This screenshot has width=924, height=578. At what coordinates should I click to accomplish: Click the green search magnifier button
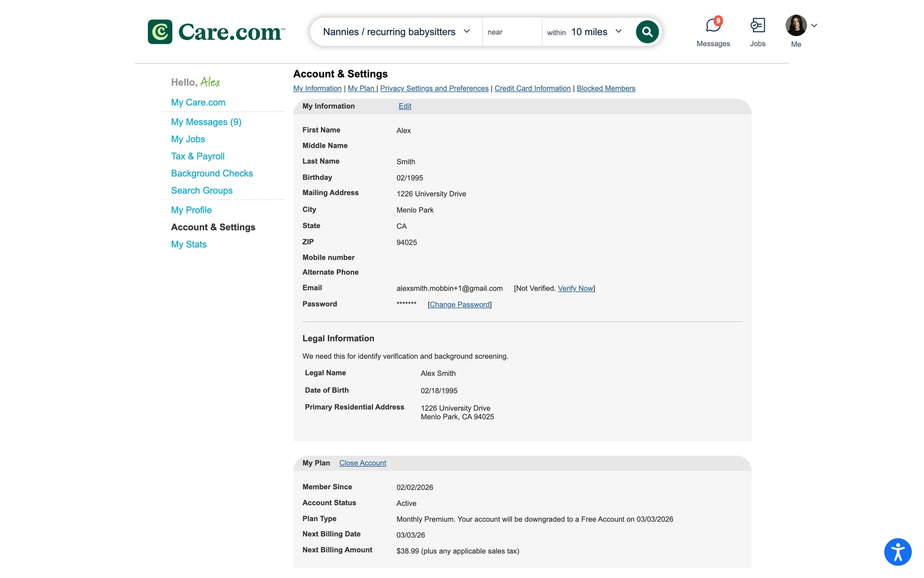click(647, 32)
